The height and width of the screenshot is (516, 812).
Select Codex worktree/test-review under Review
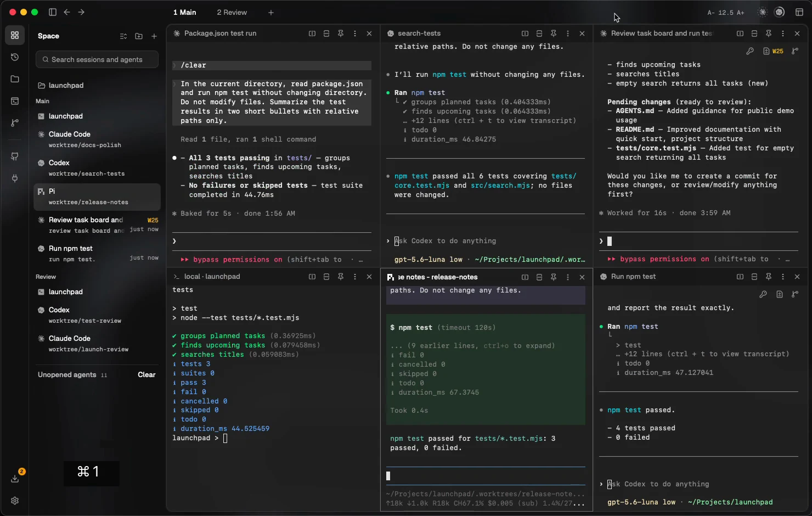(x=97, y=315)
